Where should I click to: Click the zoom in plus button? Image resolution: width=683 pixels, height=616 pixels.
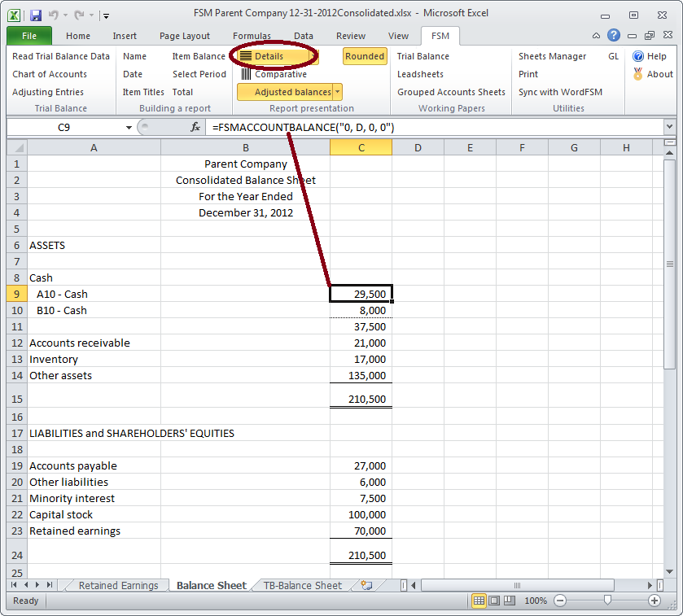point(655,601)
